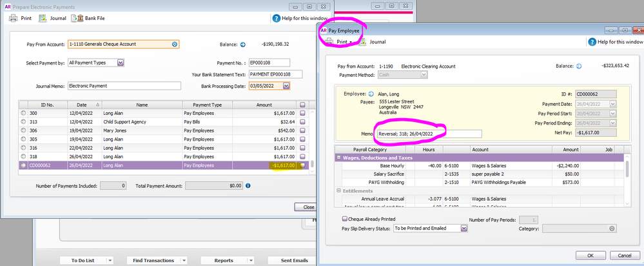The height and width of the screenshot is (266, 644).
Task: Click the Employee zoom arrow for Alan, Long
Action: pos(371,94)
